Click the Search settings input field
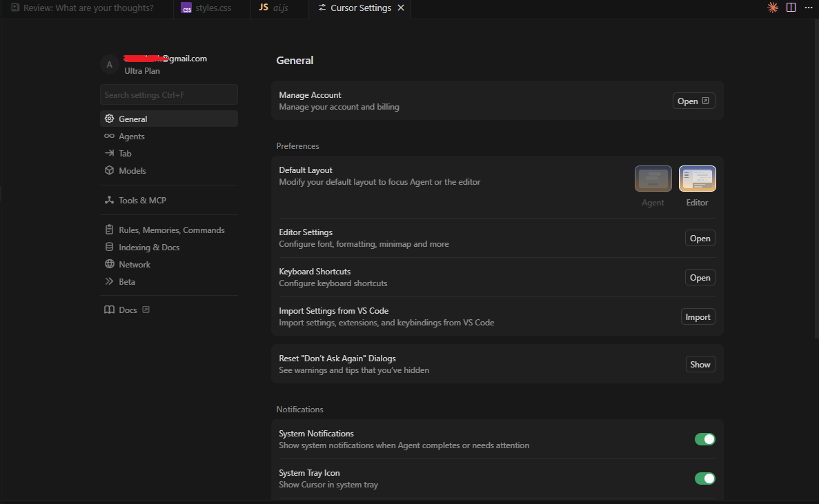This screenshot has height=504, width=819. [168, 95]
